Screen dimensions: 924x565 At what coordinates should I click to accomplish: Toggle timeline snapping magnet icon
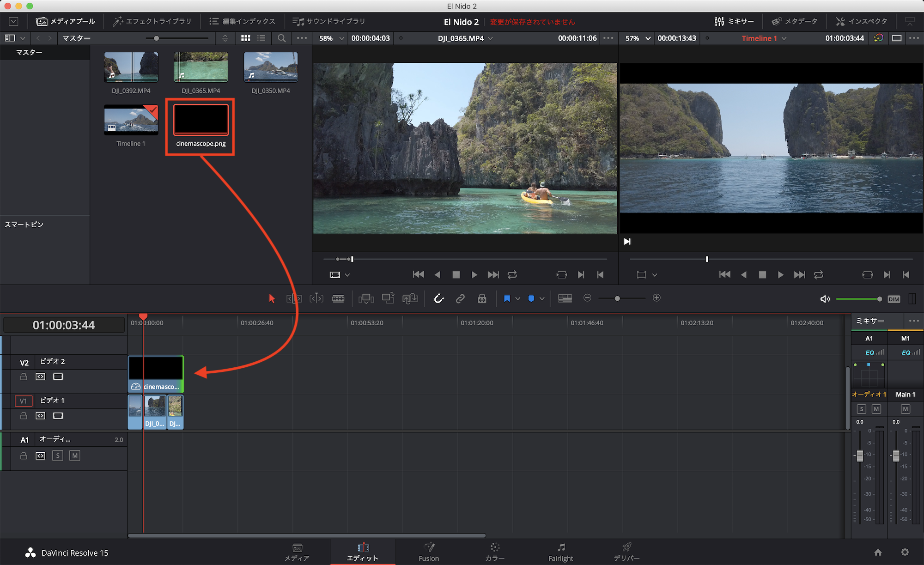(x=439, y=299)
